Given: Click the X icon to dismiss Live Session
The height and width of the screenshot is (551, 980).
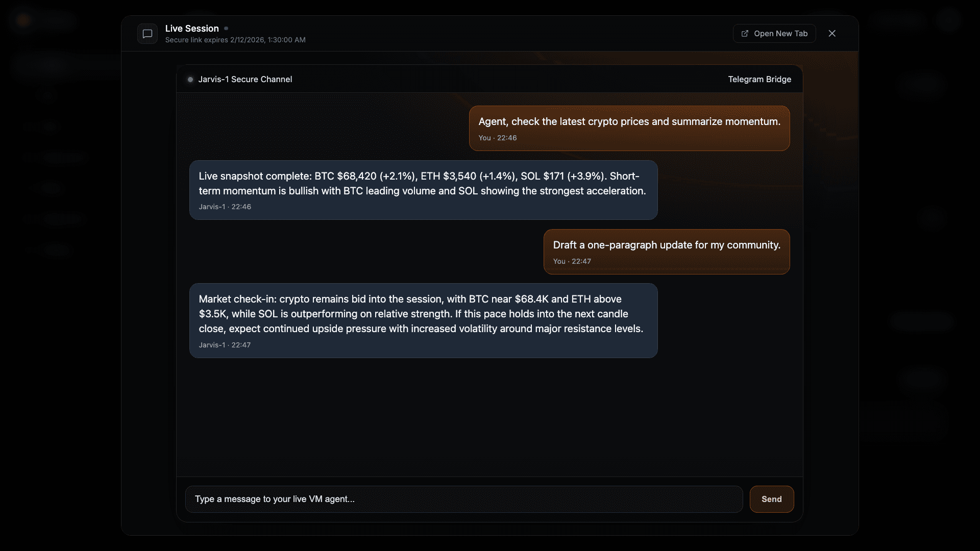Looking at the screenshot, I should [832, 33].
